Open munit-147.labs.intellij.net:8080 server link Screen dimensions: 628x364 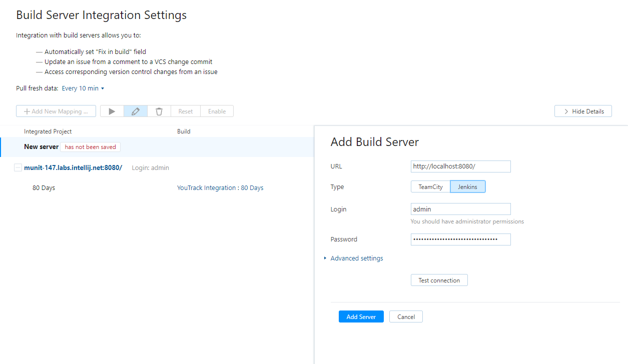coord(73,168)
